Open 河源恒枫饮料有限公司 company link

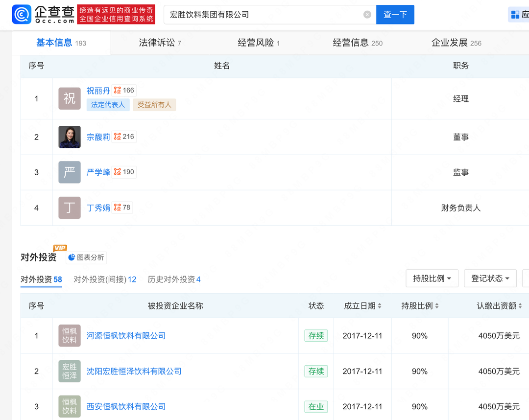126,336
